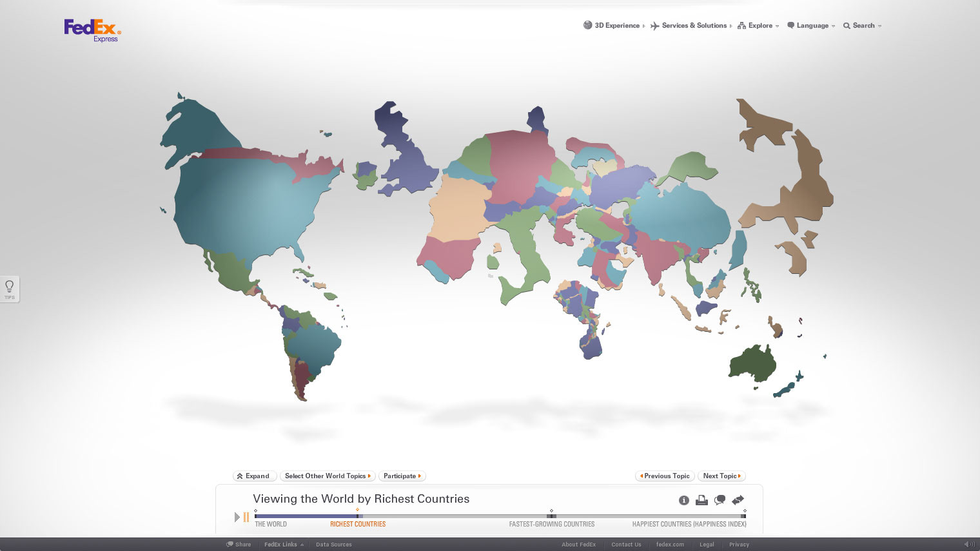Pause the timeline using orange bars
The height and width of the screenshot is (551, 980).
[x=246, y=517]
